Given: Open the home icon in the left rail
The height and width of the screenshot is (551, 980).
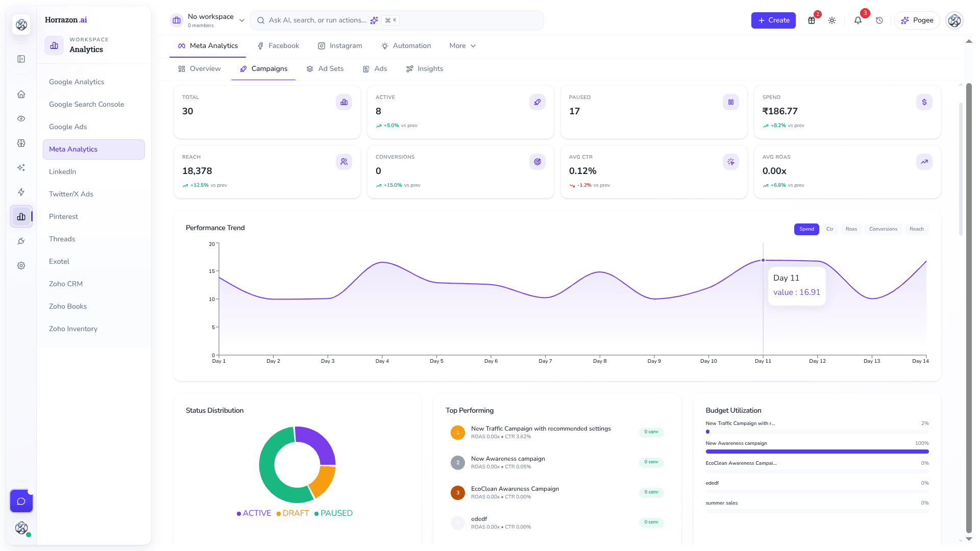Looking at the screenshot, I should (21, 94).
